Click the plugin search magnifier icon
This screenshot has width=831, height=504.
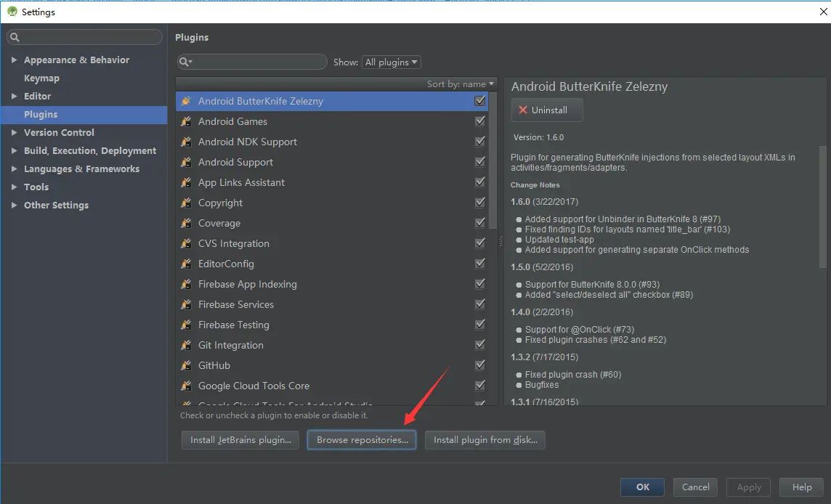click(x=185, y=62)
